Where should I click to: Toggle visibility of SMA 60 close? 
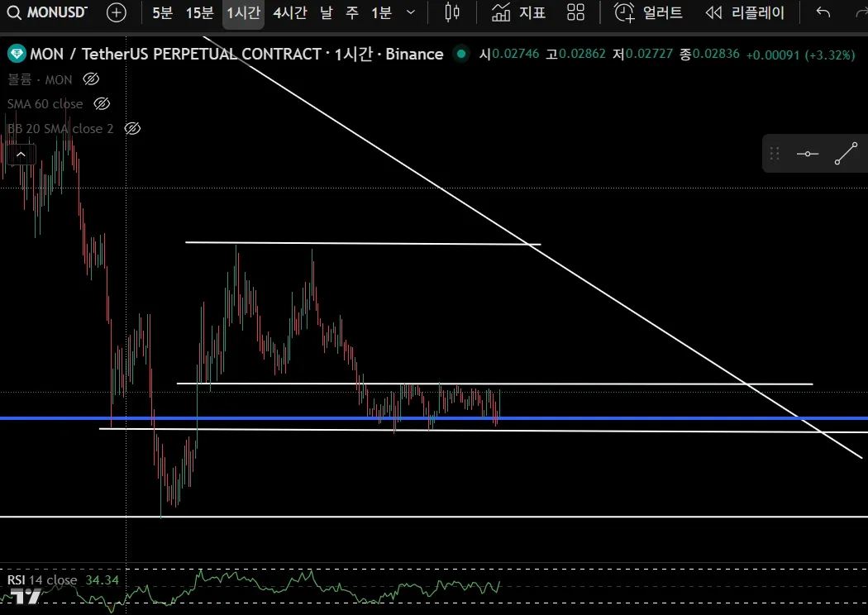(102, 103)
